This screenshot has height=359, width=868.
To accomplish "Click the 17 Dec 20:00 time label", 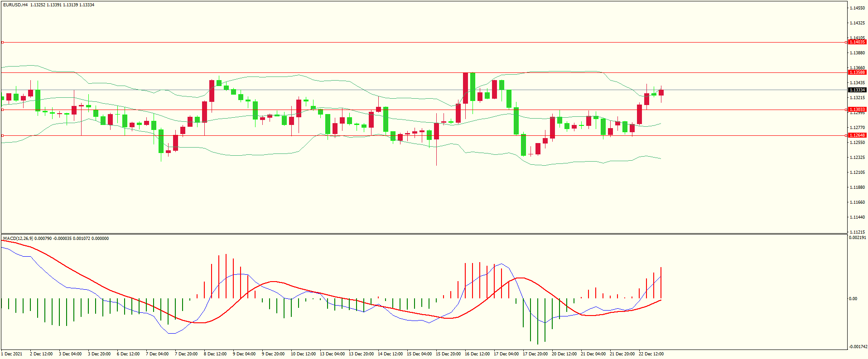I will pyautogui.click(x=535, y=354).
